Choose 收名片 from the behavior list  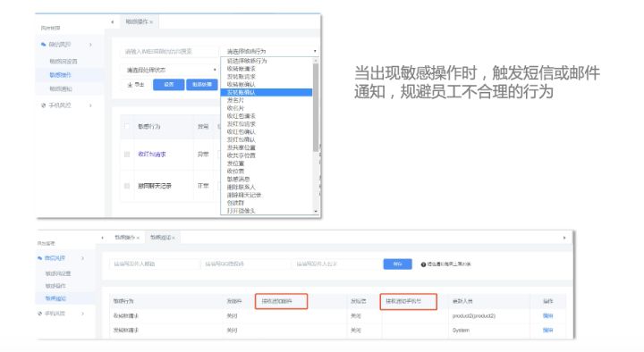[x=235, y=108]
